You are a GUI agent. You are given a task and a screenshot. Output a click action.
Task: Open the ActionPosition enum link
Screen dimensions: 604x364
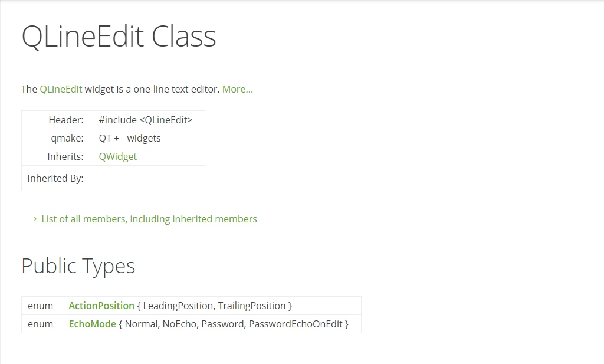(x=101, y=306)
